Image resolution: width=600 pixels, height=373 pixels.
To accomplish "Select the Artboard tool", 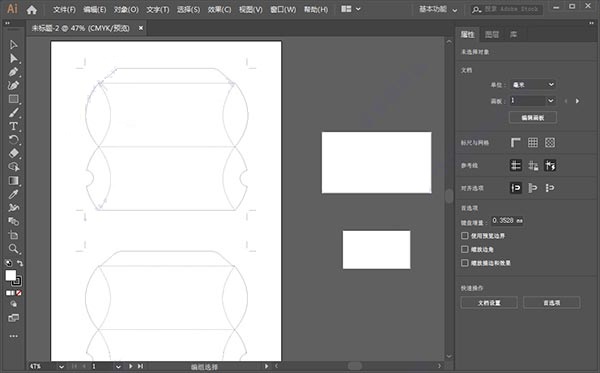I will 13,235.
